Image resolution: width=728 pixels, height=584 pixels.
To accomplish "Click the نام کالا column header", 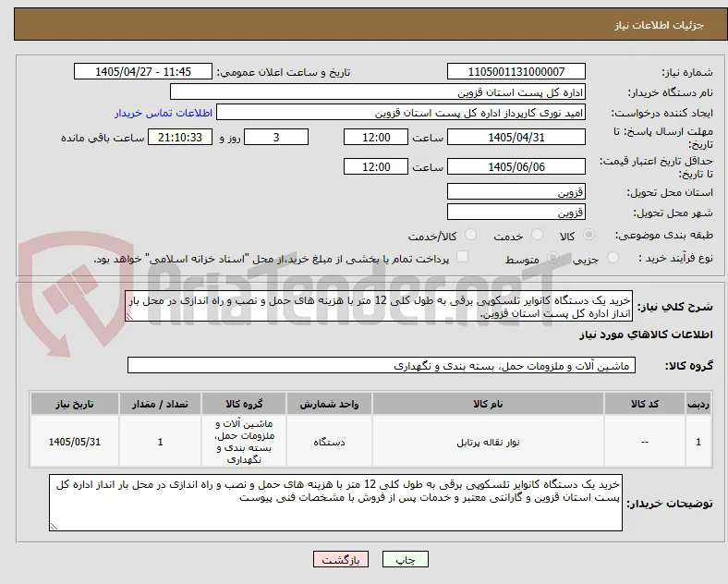I will (x=488, y=404).
